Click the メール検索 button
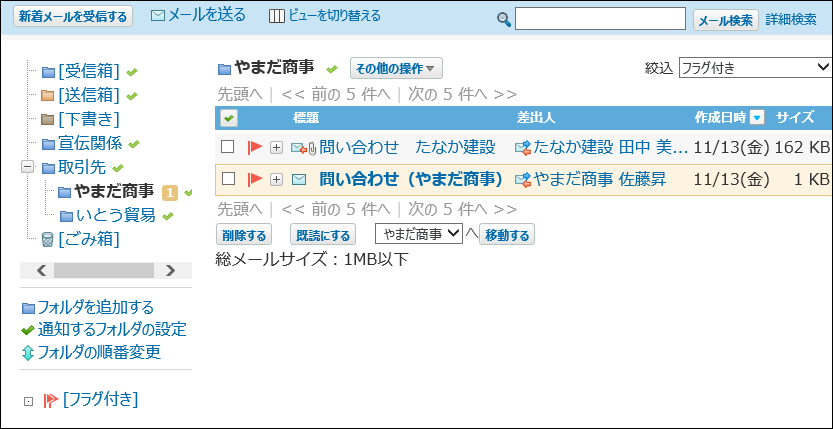Image resolution: width=833 pixels, height=429 pixels. tap(726, 20)
